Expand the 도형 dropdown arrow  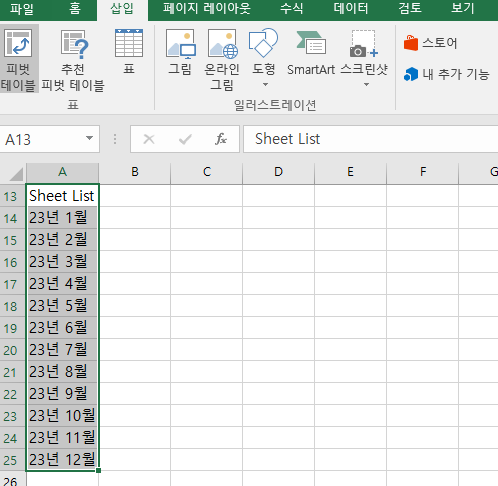[265, 85]
